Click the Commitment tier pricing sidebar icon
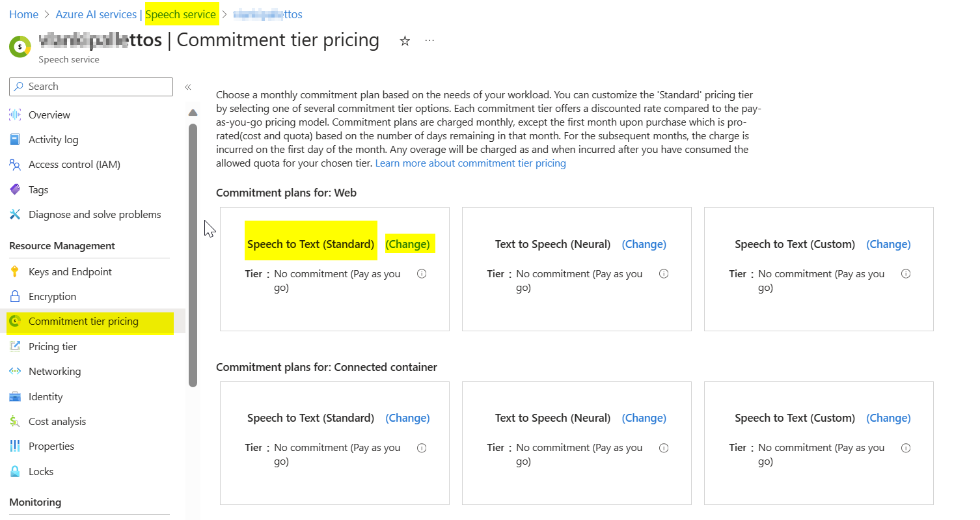This screenshot has width=980, height=520. (x=15, y=322)
